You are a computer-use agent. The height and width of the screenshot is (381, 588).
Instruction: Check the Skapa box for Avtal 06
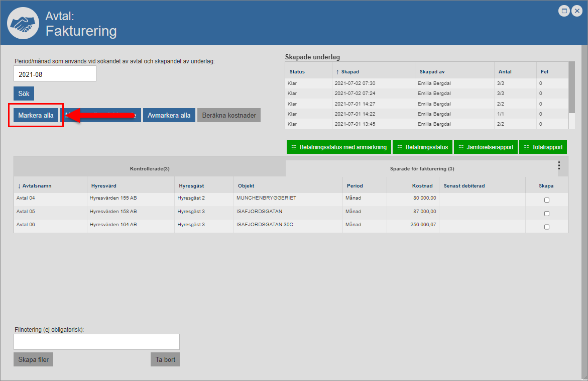point(547,227)
